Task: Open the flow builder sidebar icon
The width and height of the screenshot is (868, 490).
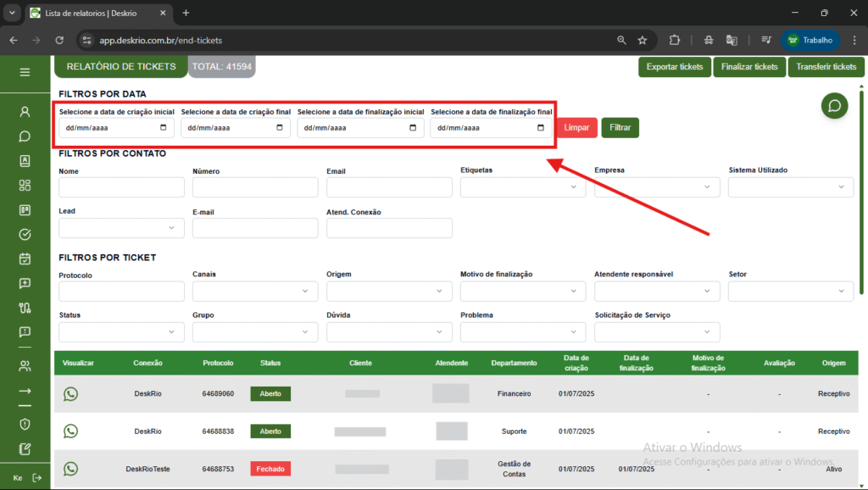Action: coord(25,308)
